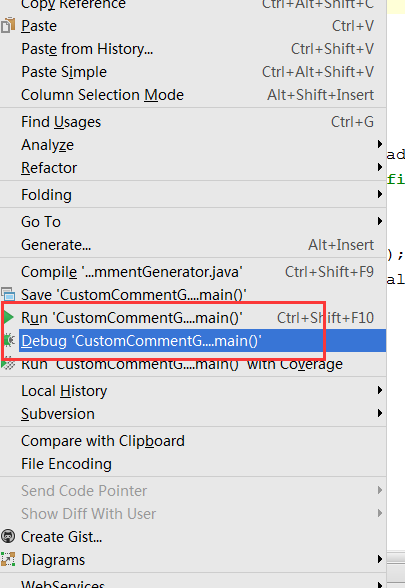This screenshot has width=405, height=588.
Task: Choose Paste from the context menu
Action: (193, 26)
